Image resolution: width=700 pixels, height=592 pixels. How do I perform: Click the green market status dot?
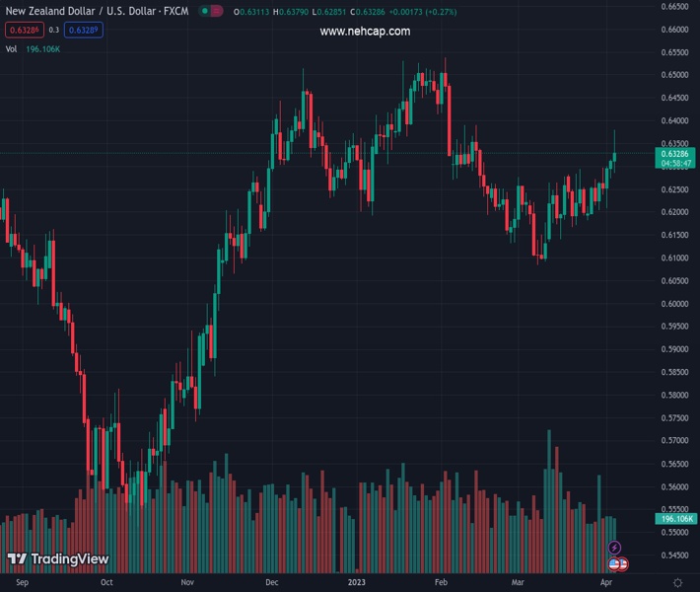(203, 11)
